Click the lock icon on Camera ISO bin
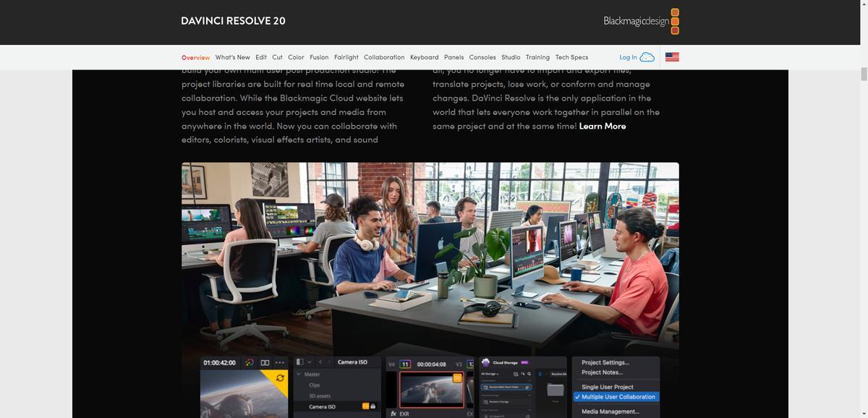This screenshot has width=868, height=418. coord(373,406)
